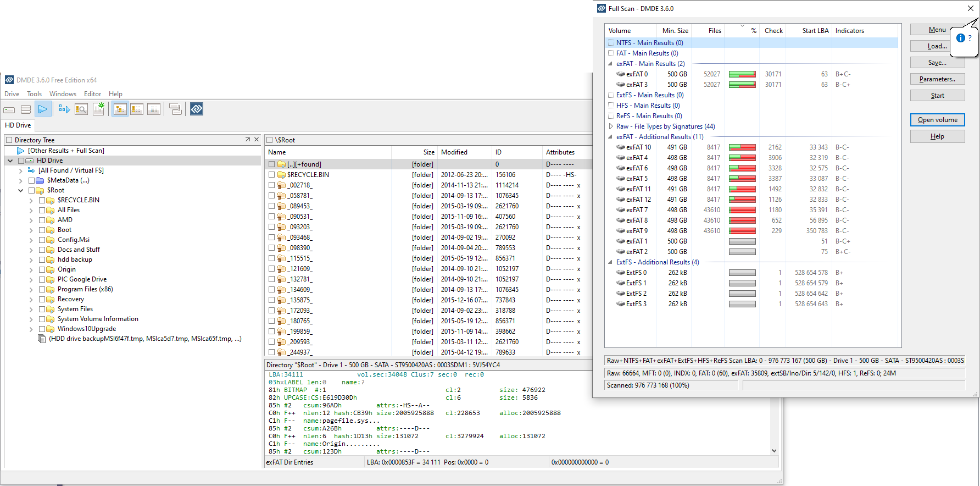
Task: Enable the NTFS - Main Results checkbox
Action: point(611,43)
